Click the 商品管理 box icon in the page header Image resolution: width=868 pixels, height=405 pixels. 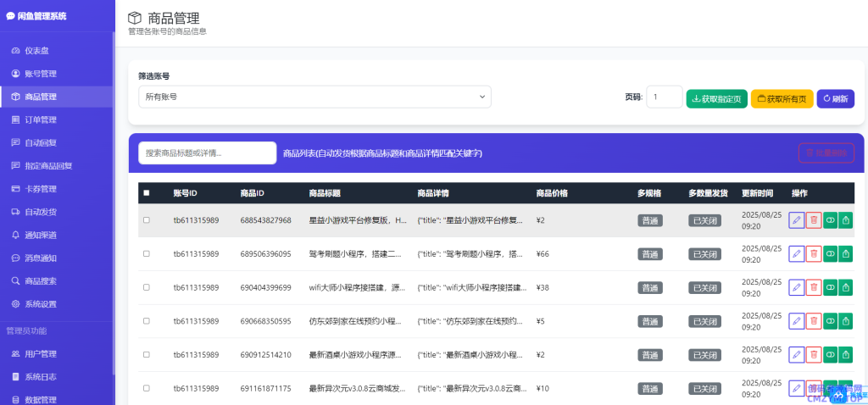click(x=135, y=18)
